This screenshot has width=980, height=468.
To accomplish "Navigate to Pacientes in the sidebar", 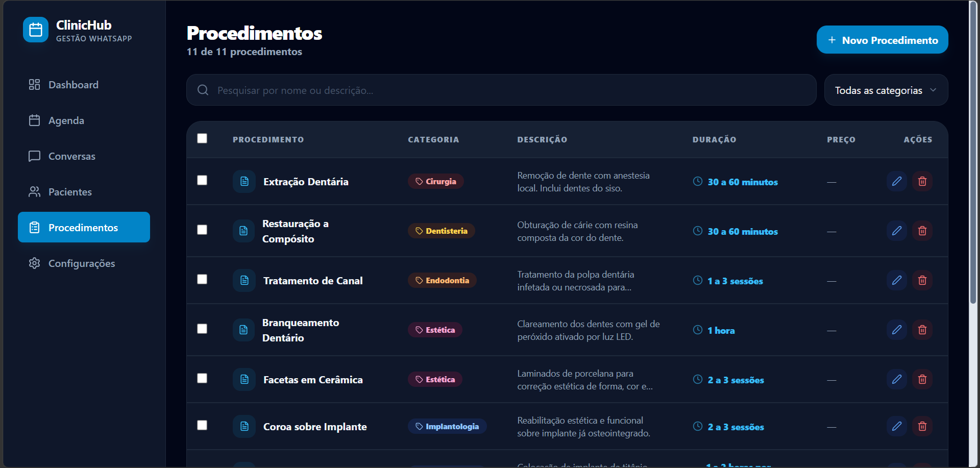I will coord(84,192).
